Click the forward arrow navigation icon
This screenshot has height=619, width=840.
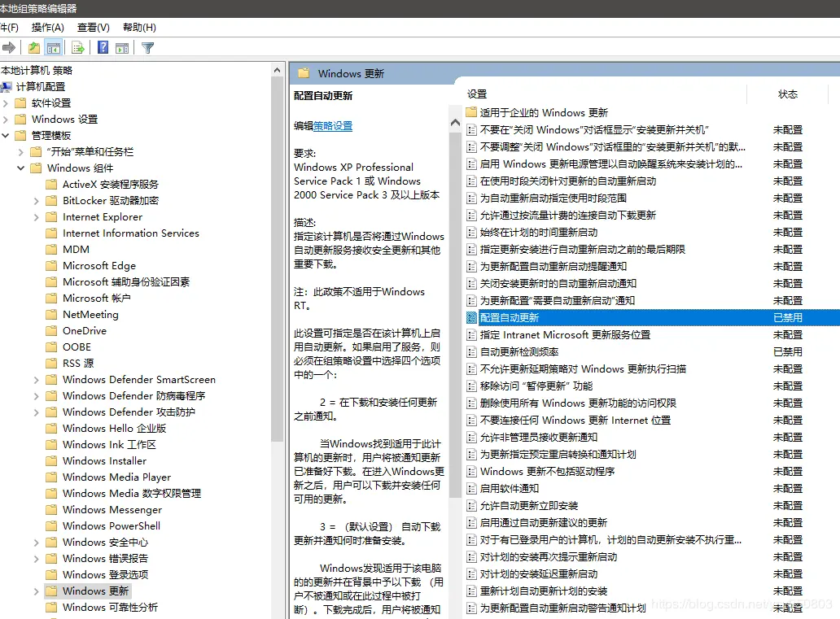9,47
